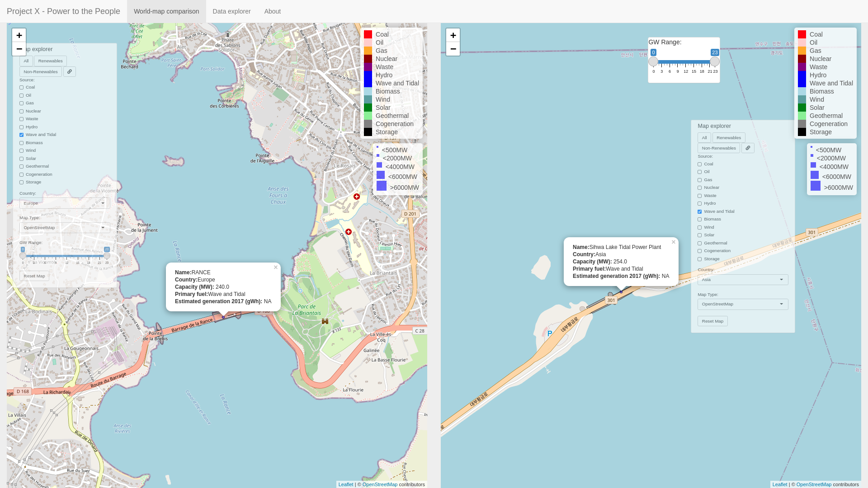The height and width of the screenshot is (488, 868).
Task: Select Non-Renewables in right map explorer
Action: pyautogui.click(x=719, y=148)
